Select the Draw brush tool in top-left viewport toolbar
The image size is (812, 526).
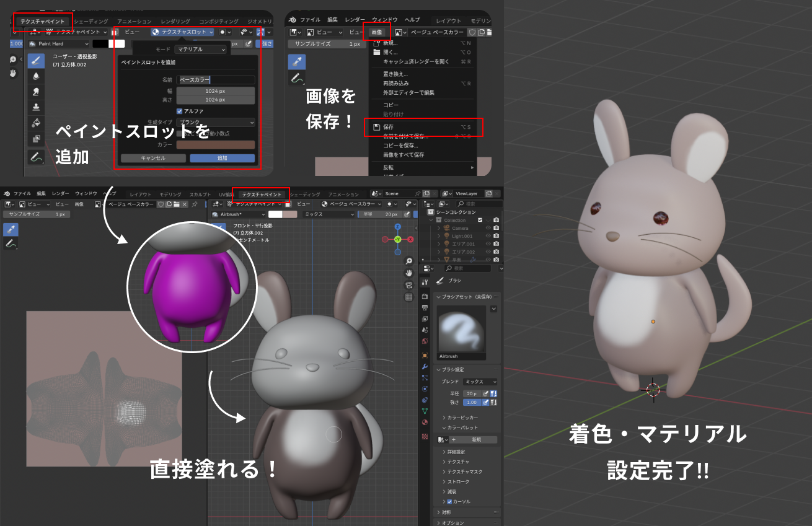click(x=36, y=61)
